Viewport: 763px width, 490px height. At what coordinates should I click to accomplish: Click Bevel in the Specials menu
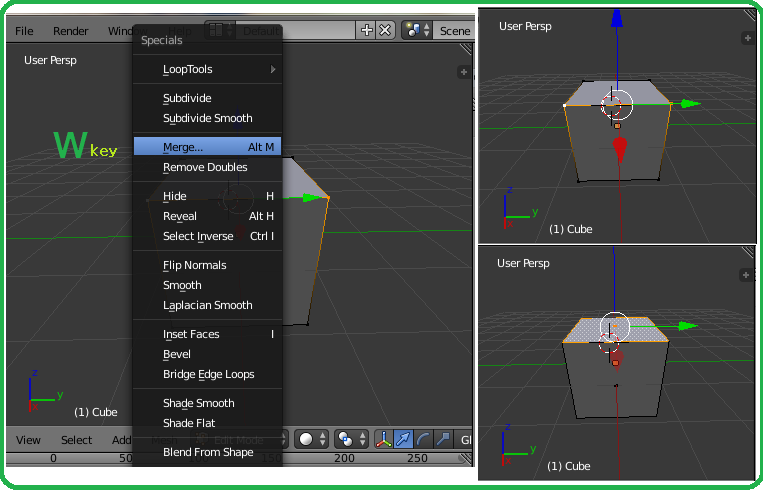[x=207, y=354]
